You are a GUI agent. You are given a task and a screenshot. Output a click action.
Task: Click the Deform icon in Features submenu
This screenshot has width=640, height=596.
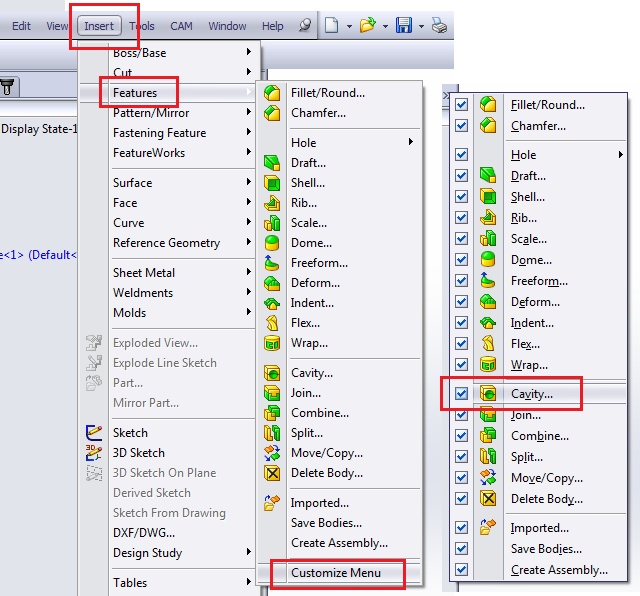(272, 283)
